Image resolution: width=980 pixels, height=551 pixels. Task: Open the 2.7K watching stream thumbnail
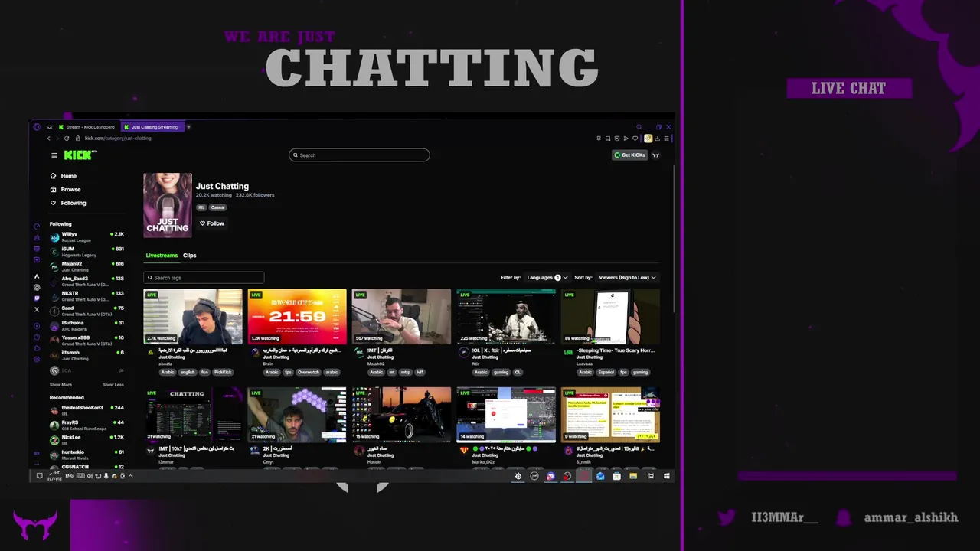pos(193,316)
